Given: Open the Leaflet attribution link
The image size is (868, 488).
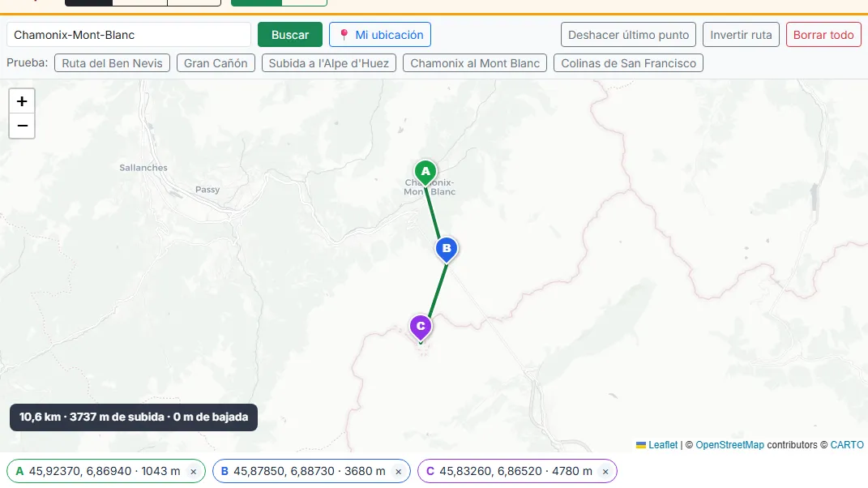Looking at the screenshot, I should click(663, 445).
